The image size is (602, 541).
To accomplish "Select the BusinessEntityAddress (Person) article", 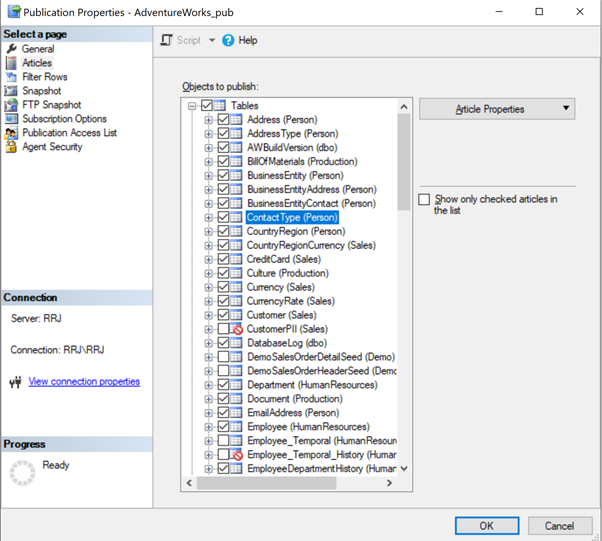I will 312,189.
